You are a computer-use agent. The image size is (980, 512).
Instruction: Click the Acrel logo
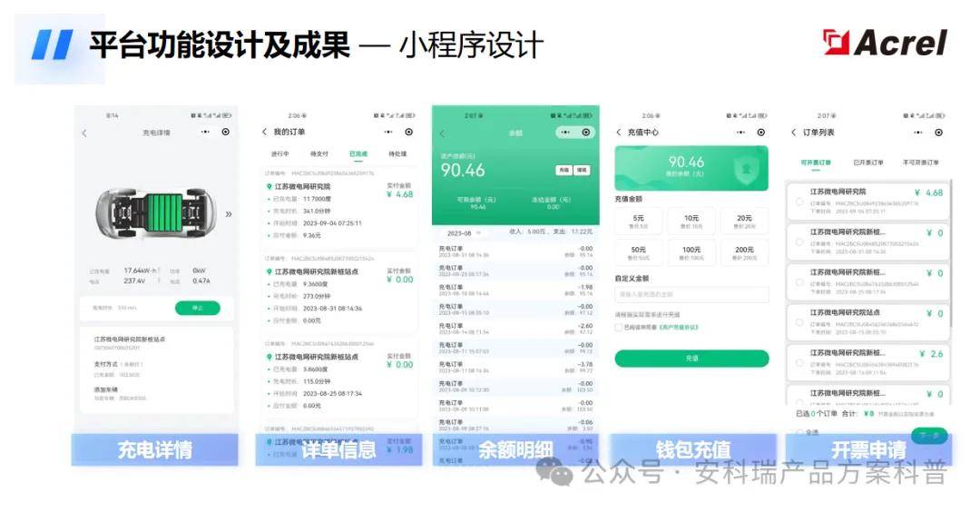click(x=885, y=43)
